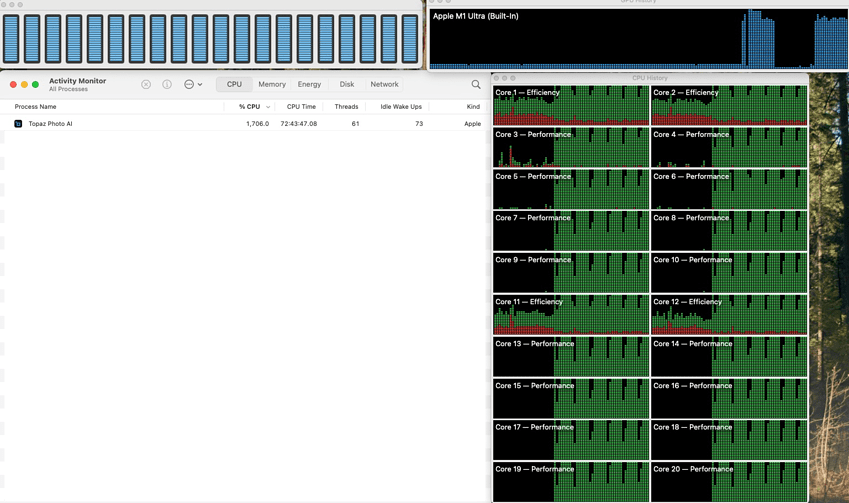Switch to the CPU tab
Viewport: 849px width, 503px height.
pos(234,84)
